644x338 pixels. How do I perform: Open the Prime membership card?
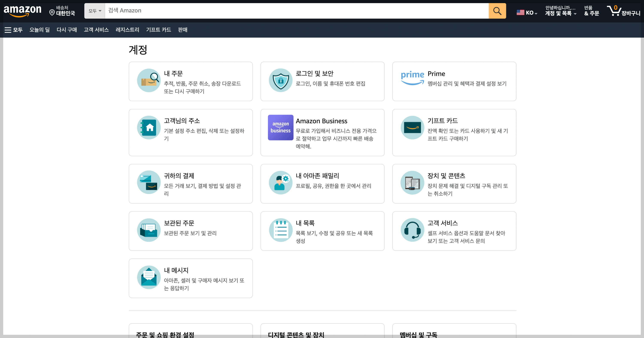point(454,81)
